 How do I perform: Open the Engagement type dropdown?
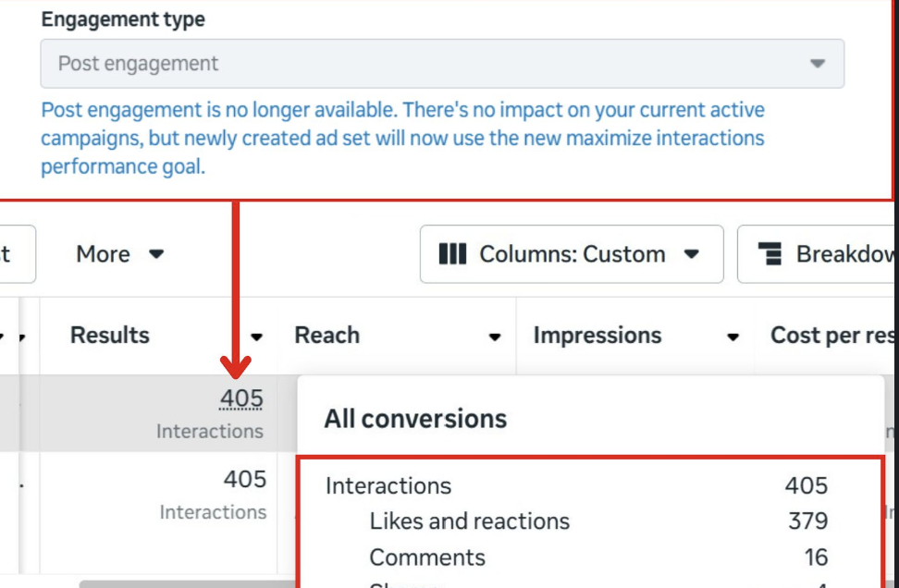(x=442, y=64)
